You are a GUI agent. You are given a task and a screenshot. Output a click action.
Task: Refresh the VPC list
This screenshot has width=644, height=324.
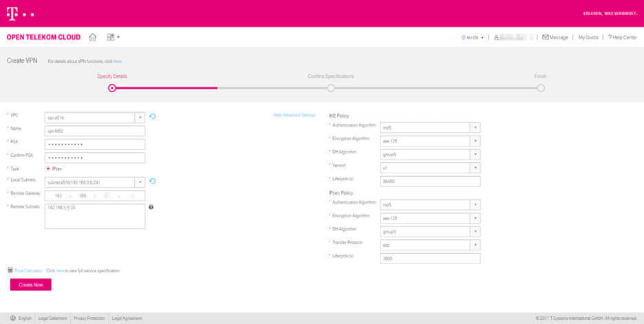click(x=153, y=116)
